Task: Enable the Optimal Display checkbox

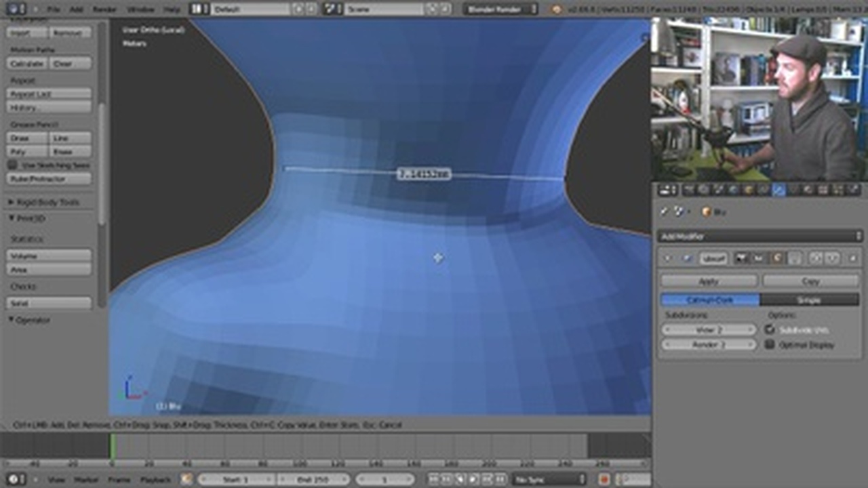Action: (x=770, y=344)
